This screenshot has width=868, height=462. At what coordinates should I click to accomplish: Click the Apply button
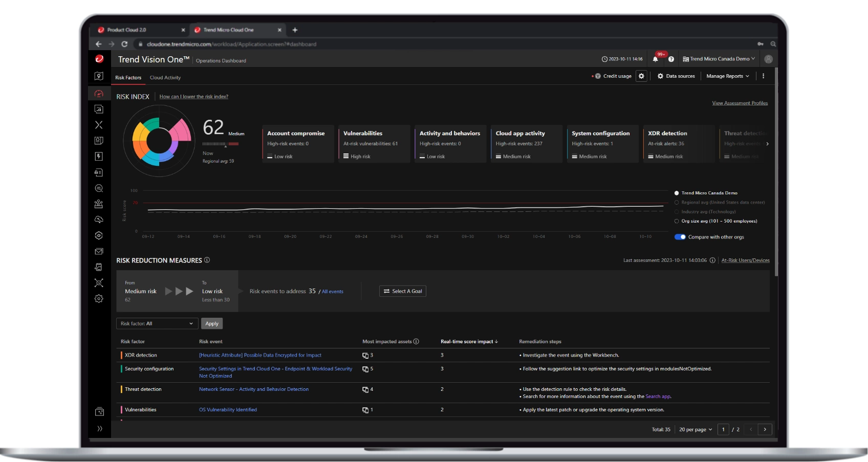pos(212,323)
